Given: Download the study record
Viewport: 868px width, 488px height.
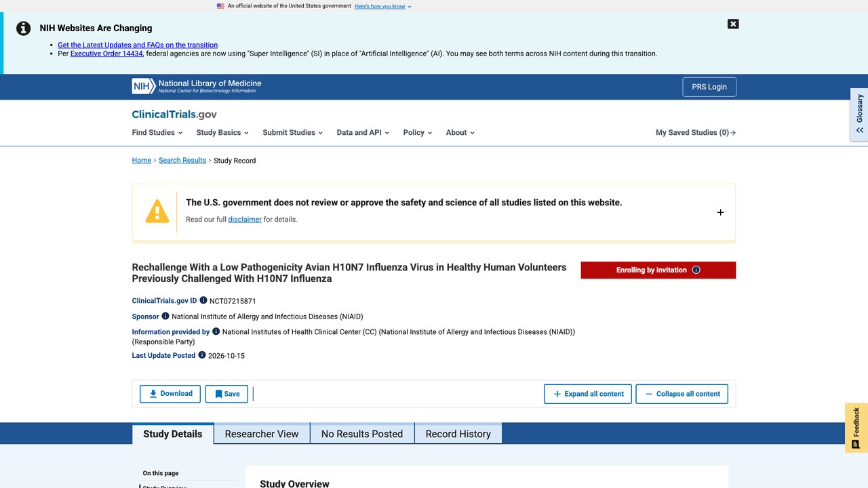Looking at the screenshot, I should [x=170, y=394].
